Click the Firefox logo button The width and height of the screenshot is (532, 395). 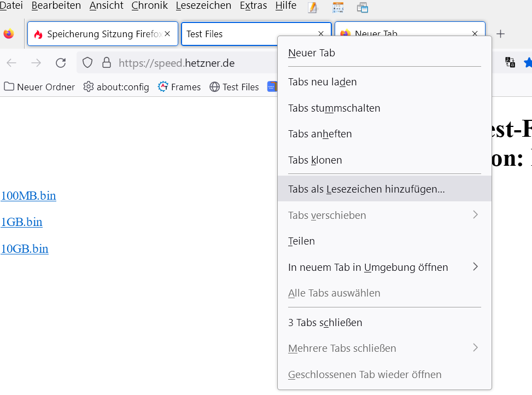[x=9, y=34]
